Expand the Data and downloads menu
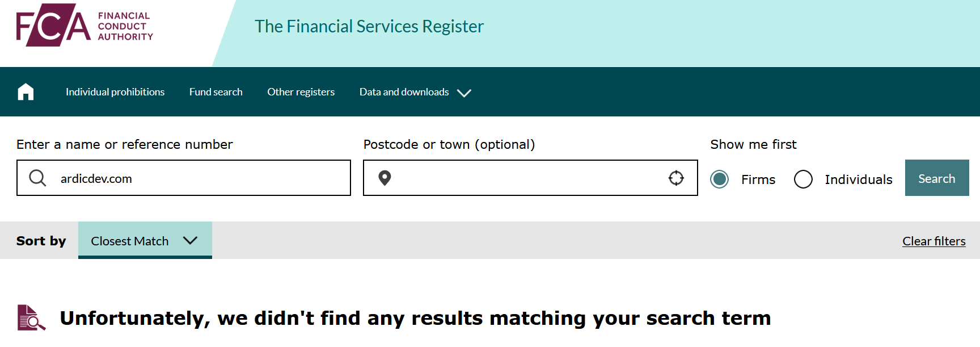The image size is (980, 347). click(415, 92)
